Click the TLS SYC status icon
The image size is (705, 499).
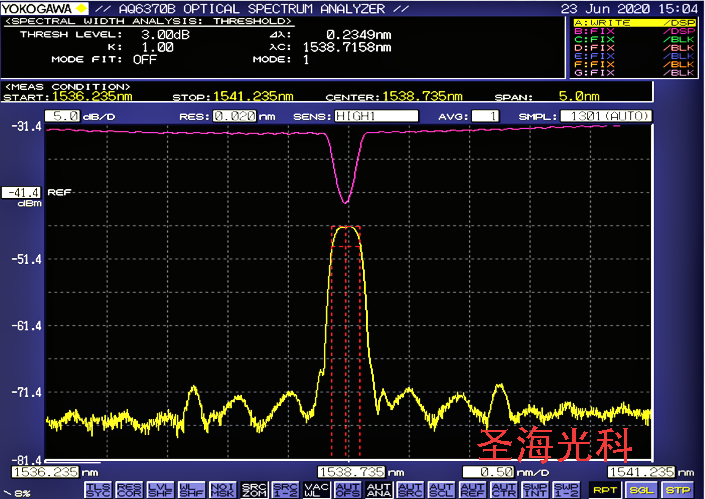(x=97, y=490)
